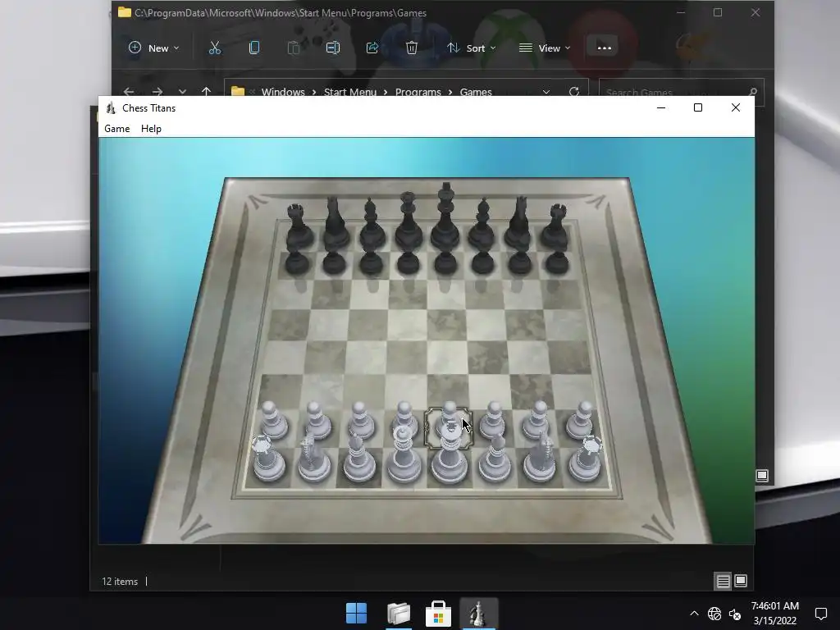Viewport: 840px width, 630px height.
Task: Click the Cut scissors icon in File Explorer
Action: 215,48
